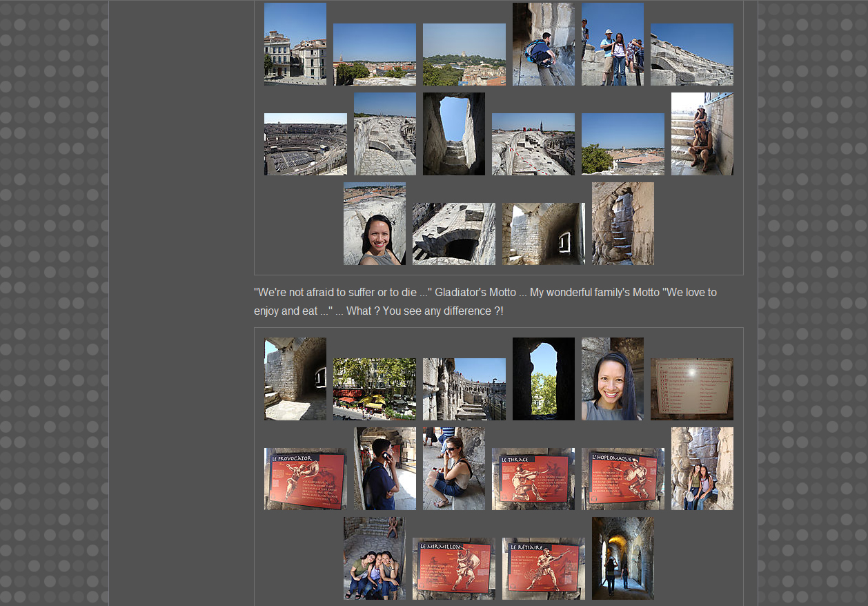Open the stone stairway opening to sky
The image size is (868, 606).
click(x=453, y=133)
